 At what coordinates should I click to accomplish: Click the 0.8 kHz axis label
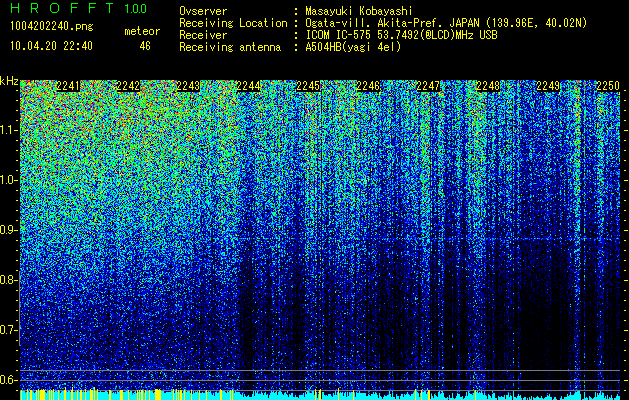point(9,280)
